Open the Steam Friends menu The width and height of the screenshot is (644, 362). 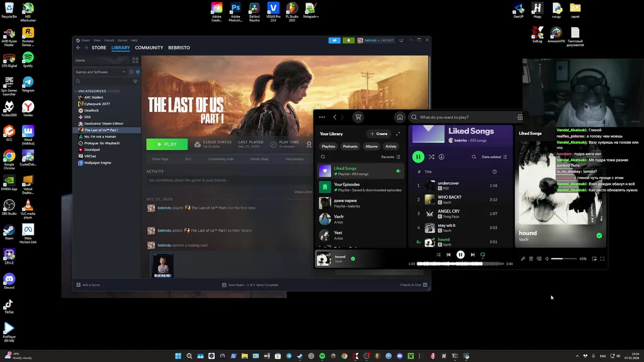point(109,40)
